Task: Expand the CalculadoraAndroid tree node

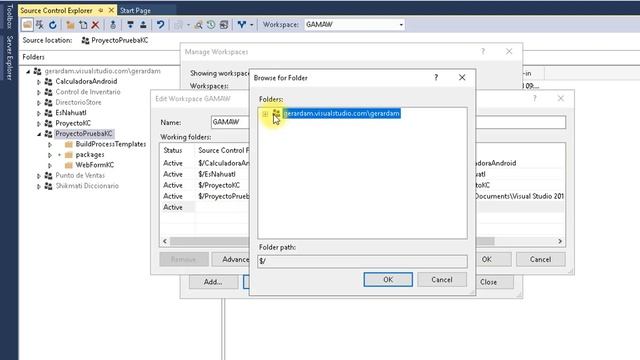Action: (39, 82)
